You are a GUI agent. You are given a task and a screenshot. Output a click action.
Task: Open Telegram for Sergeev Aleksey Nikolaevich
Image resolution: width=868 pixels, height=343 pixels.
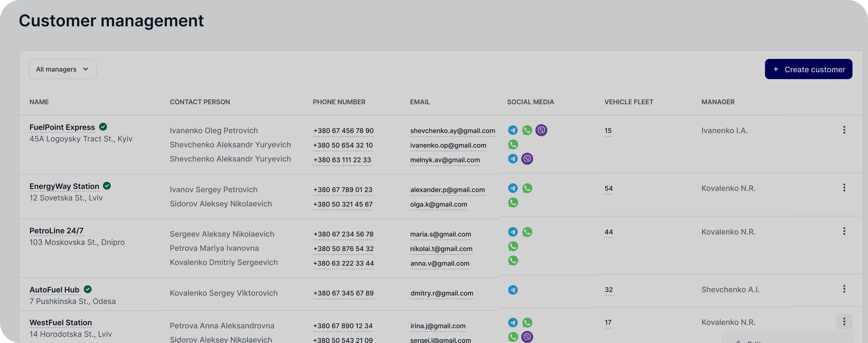513,232
